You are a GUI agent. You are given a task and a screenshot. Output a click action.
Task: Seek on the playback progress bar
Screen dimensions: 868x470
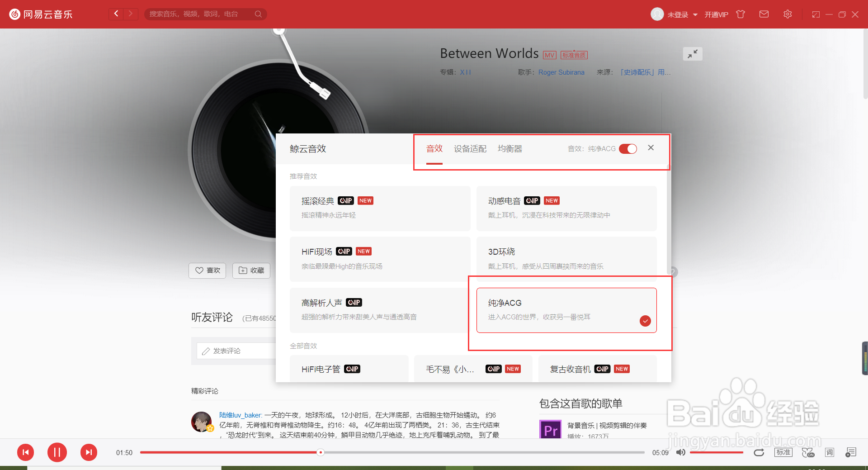pos(392,452)
